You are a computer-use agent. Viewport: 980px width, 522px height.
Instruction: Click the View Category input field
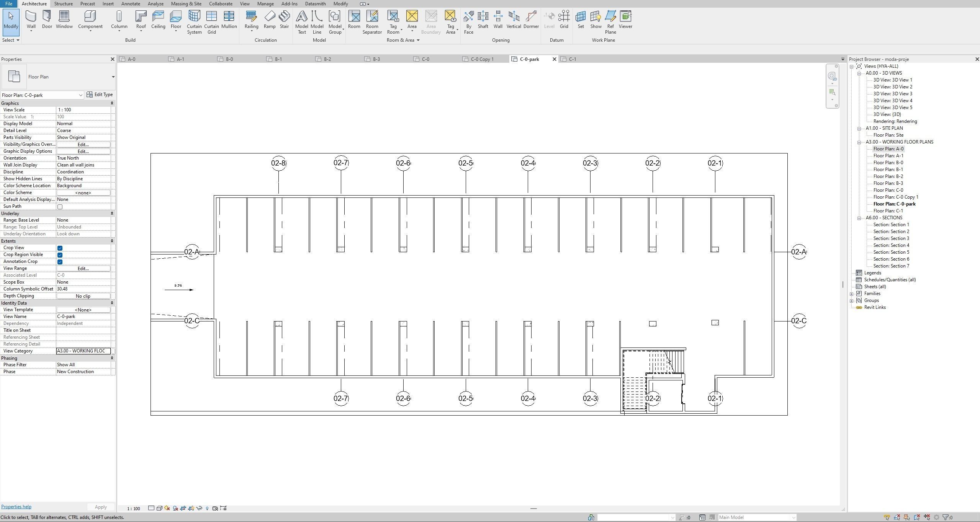[x=83, y=351]
